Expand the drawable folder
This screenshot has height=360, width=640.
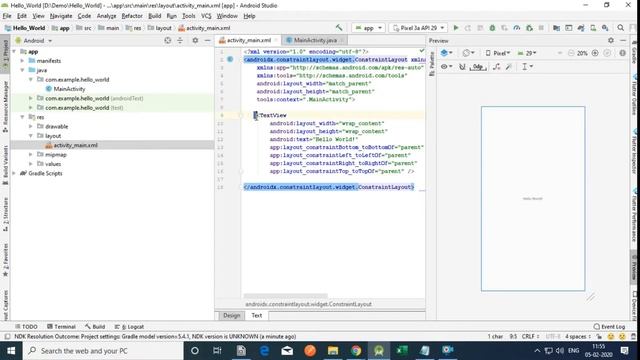pyautogui.click(x=31, y=127)
